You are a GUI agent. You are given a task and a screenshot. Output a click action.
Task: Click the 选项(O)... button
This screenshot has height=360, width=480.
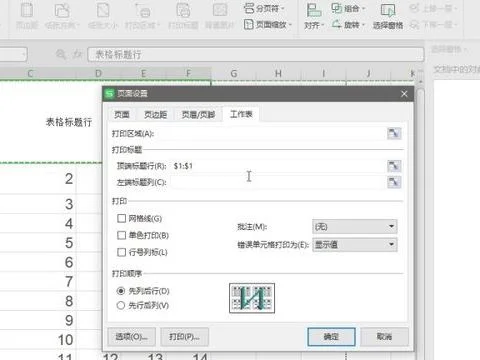point(132,337)
